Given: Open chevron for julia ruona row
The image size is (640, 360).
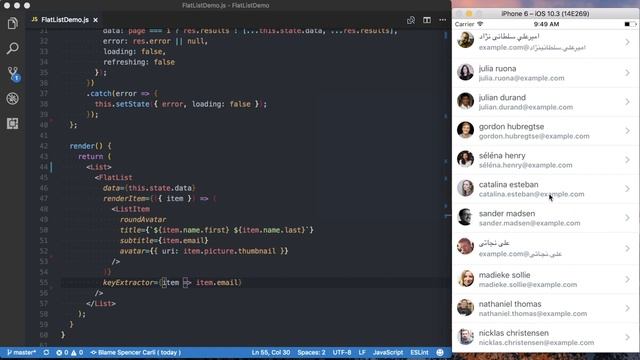Looking at the screenshot, I should pos(627,73).
